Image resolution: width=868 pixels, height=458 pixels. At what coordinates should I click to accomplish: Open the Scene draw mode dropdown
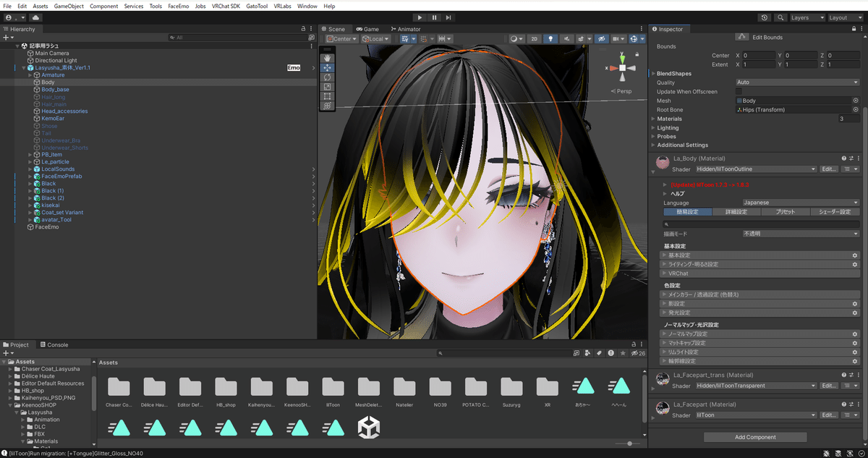516,39
